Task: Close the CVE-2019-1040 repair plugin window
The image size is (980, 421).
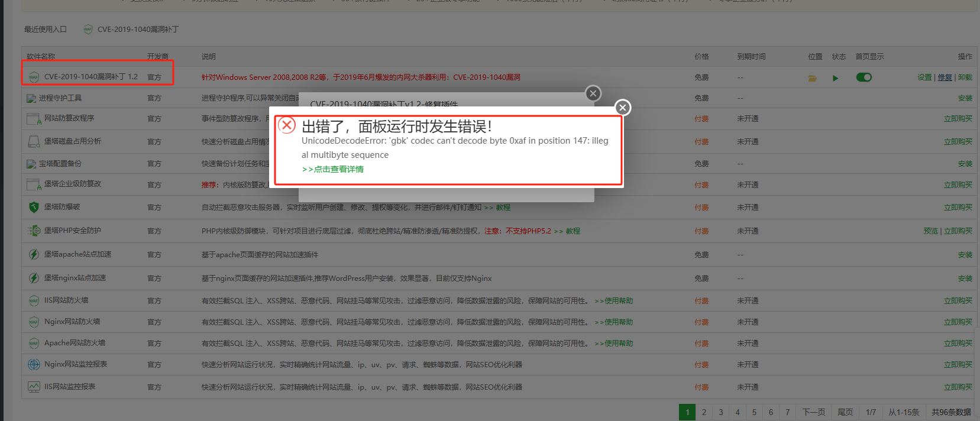Action: [593, 93]
